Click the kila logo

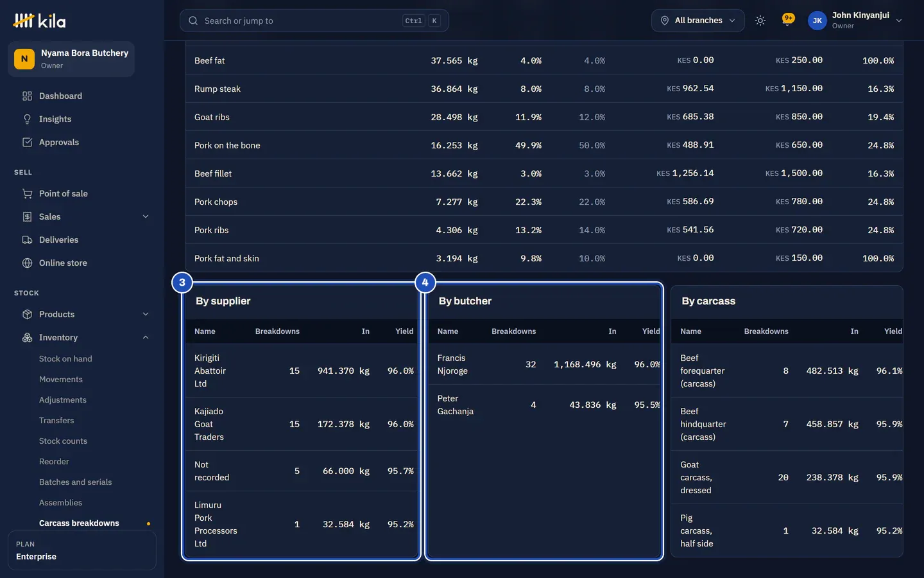click(39, 21)
